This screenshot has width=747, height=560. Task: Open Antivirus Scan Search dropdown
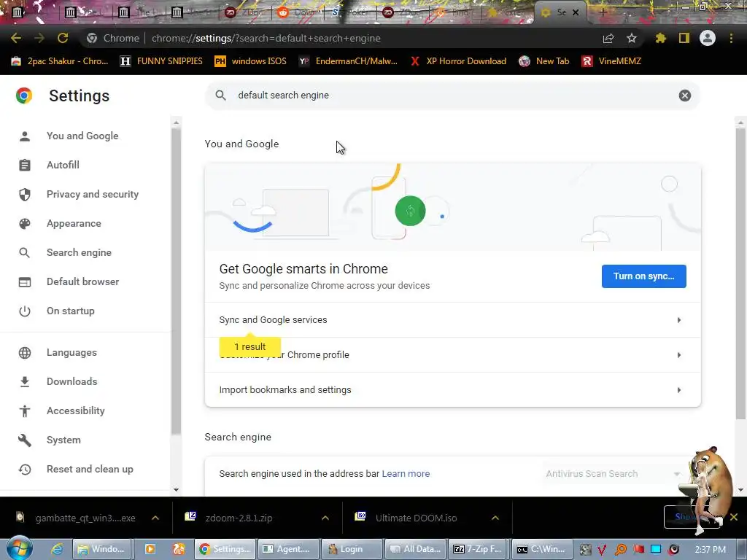[x=613, y=474]
